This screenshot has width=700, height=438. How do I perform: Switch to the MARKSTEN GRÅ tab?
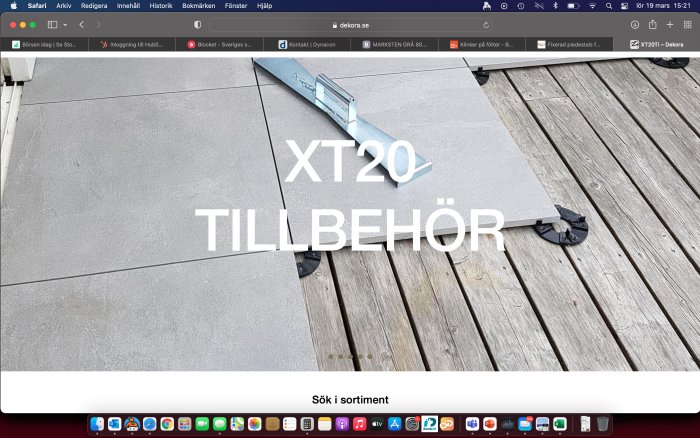coord(394,44)
